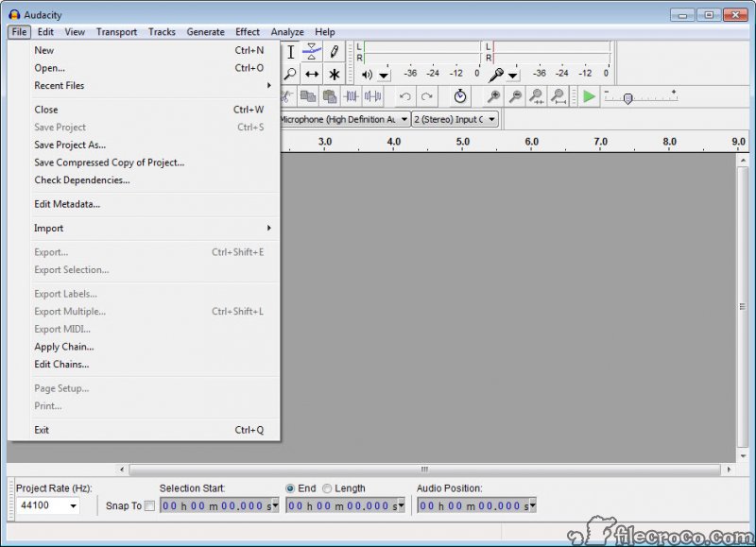Open the Analyze menu
This screenshot has width=756, height=547.
287,32
